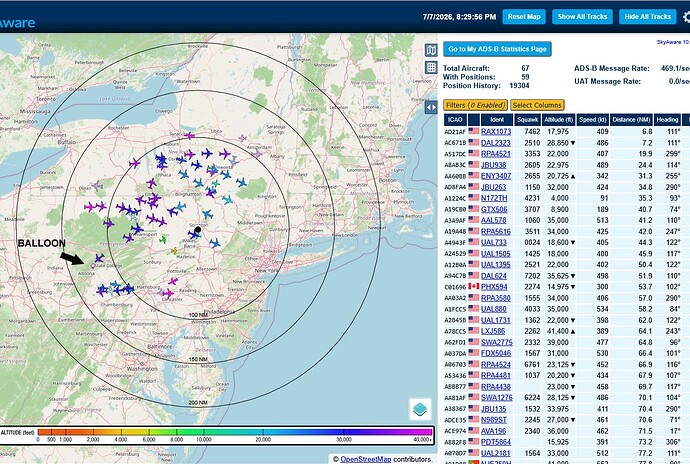Open the JBU263 flight link
The image size is (690, 464).
pyautogui.click(x=494, y=187)
